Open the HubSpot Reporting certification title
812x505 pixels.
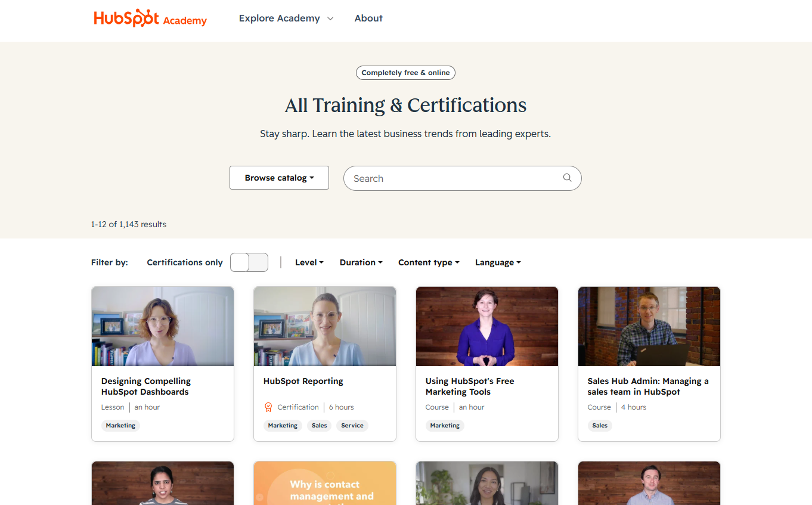pyautogui.click(x=303, y=381)
